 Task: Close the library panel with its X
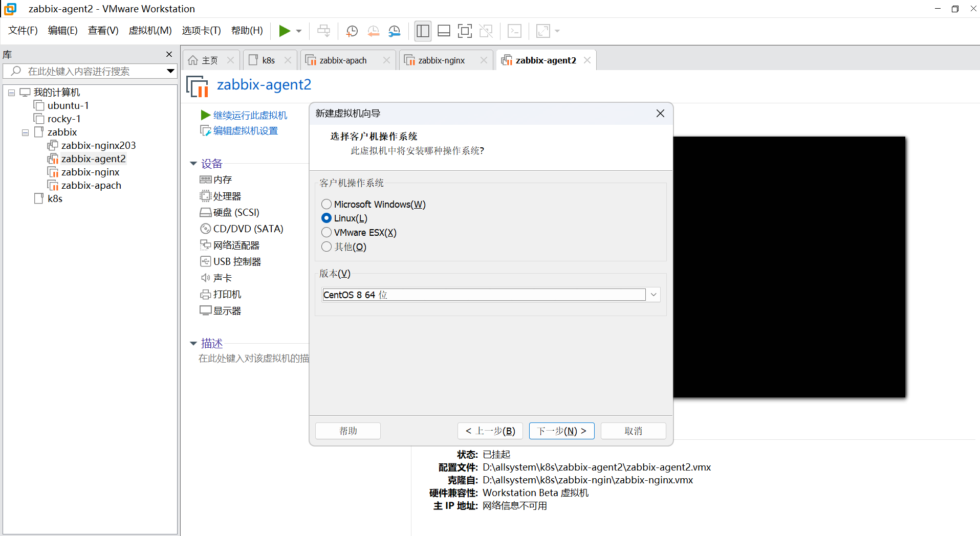169,54
